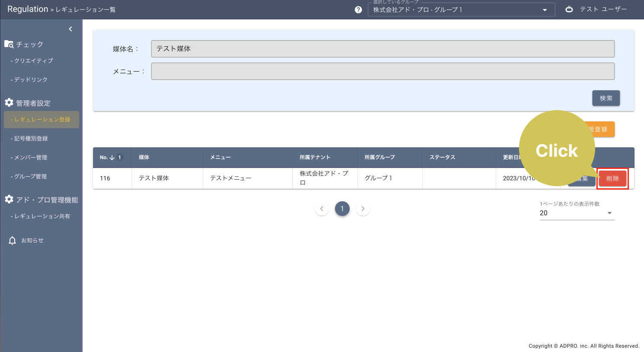Select page 1 in the pagination control
This screenshot has height=352, width=644.
tap(342, 208)
